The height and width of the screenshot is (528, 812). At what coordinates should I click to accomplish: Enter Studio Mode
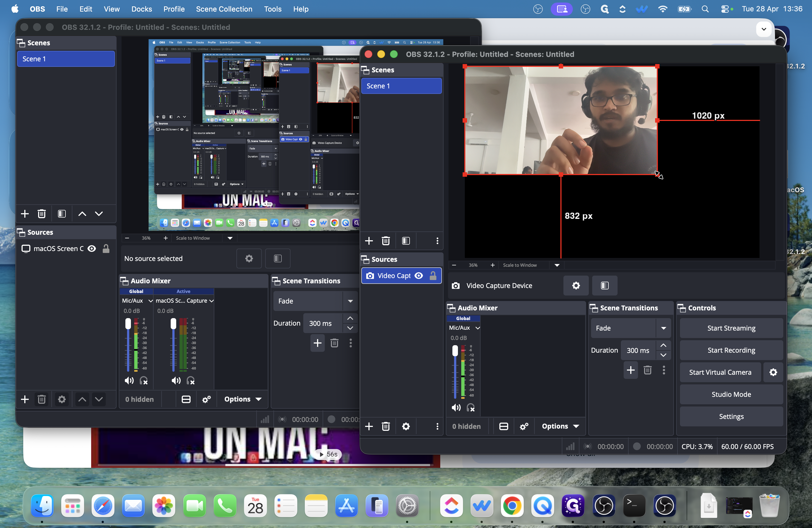pos(731,394)
